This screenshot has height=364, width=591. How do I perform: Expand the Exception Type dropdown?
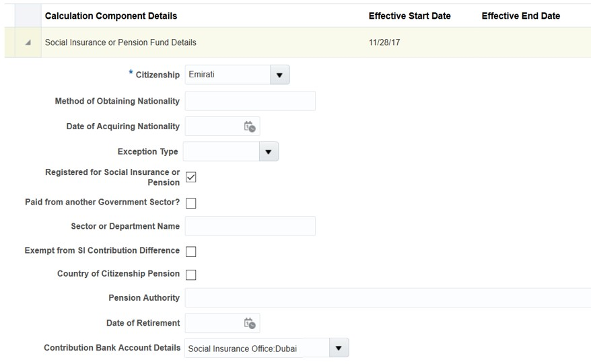269,152
